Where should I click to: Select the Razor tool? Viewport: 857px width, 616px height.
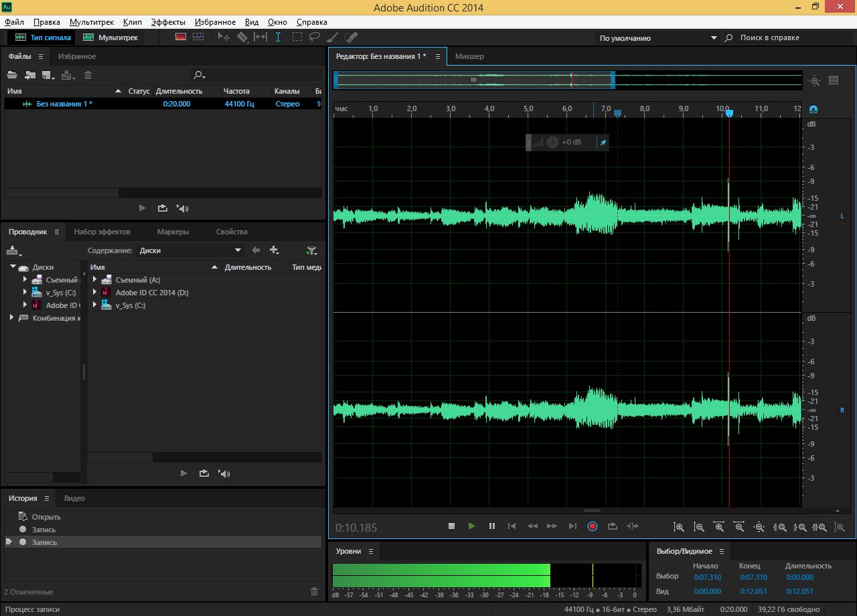tap(242, 37)
